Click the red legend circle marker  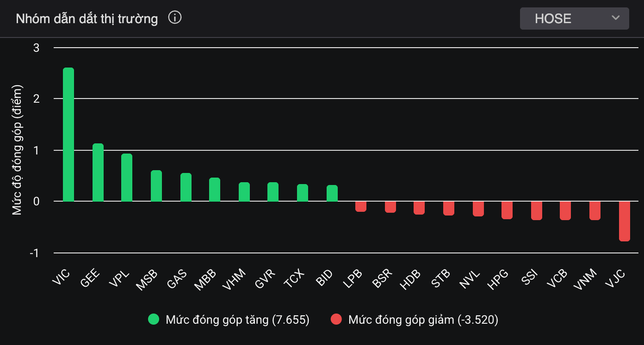coord(336,320)
